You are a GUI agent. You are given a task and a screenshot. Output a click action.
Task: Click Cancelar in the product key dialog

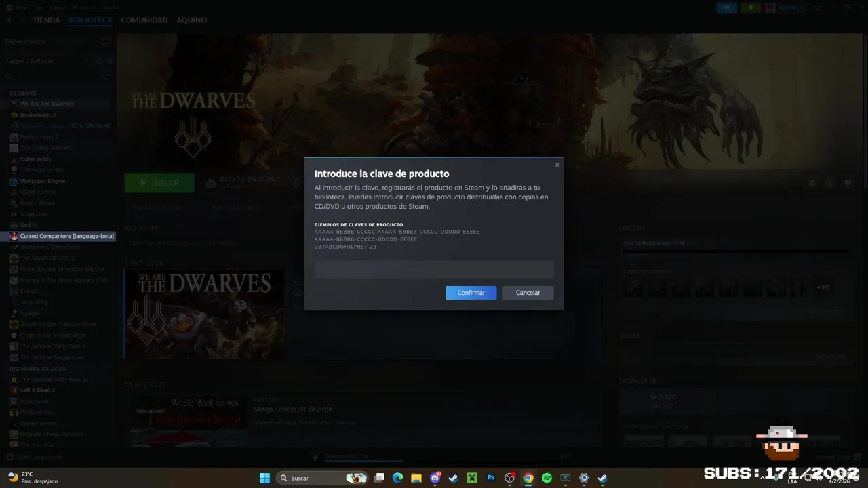click(x=528, y=293)
